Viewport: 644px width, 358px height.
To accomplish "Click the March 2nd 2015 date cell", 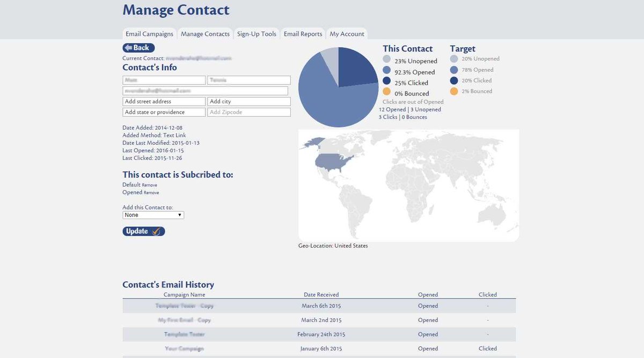I will click(321, 320).
